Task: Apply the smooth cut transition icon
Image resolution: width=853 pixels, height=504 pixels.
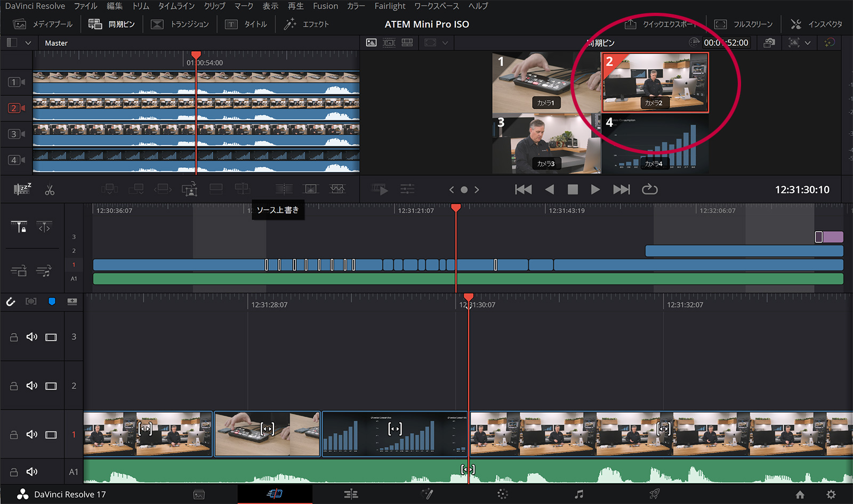Action: (337, 189)
